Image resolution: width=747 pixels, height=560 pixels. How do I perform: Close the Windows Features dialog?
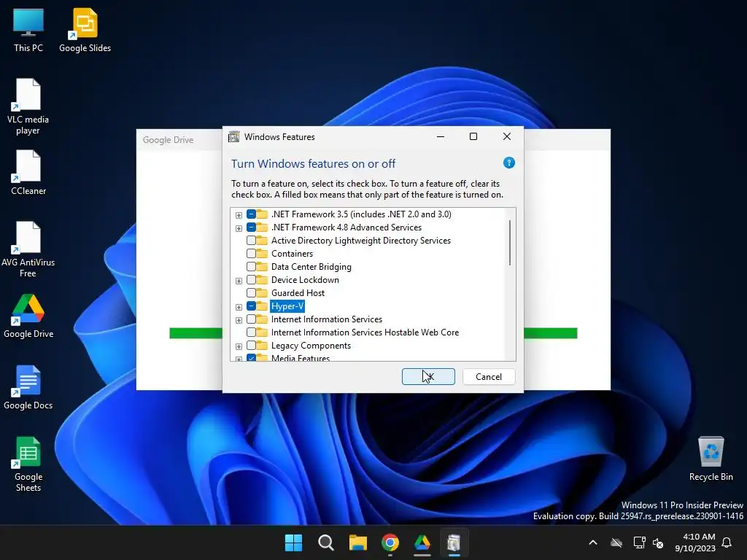pos(507,136)
